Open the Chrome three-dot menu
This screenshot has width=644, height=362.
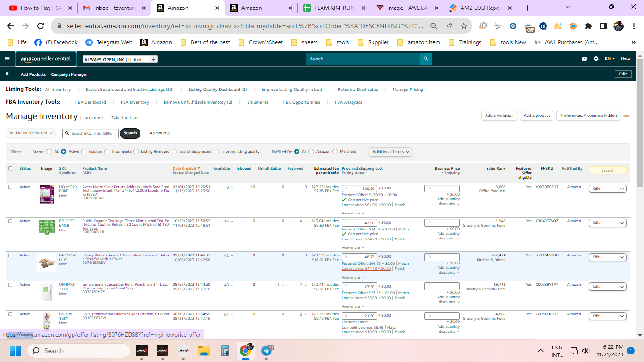tap(633, 26)
